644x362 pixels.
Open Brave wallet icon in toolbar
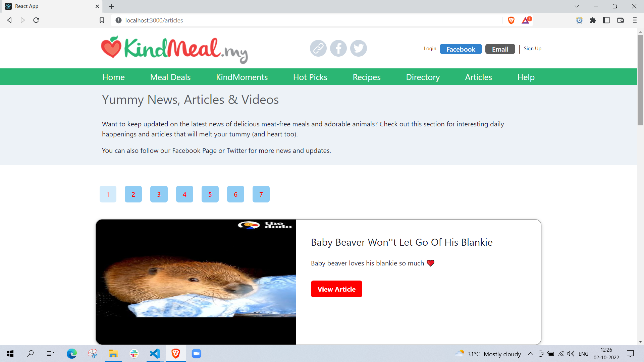(x=620, y=20)
